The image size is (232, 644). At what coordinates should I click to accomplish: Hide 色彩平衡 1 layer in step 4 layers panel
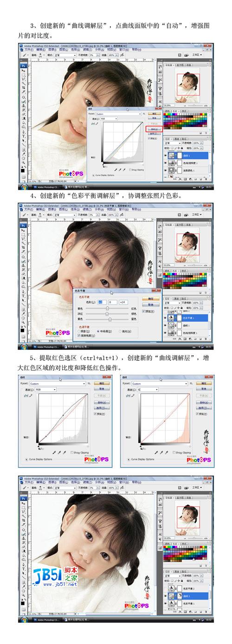coord(166,317)
